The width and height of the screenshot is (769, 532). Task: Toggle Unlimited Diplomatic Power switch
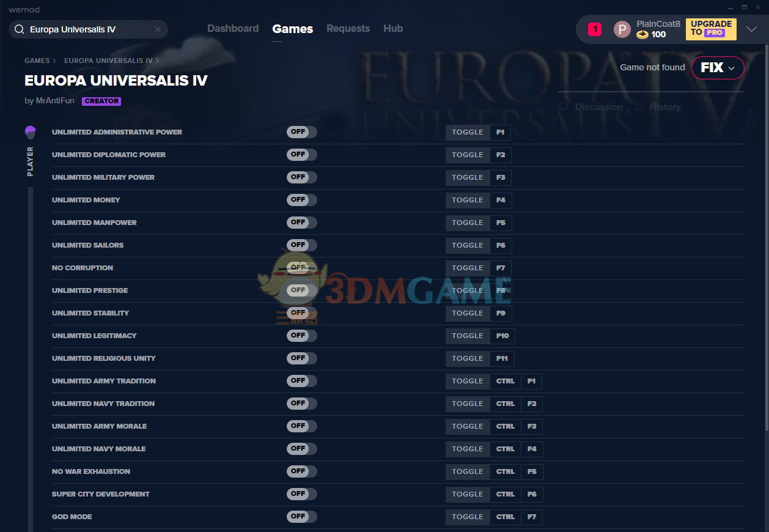[x=302, y=155]
